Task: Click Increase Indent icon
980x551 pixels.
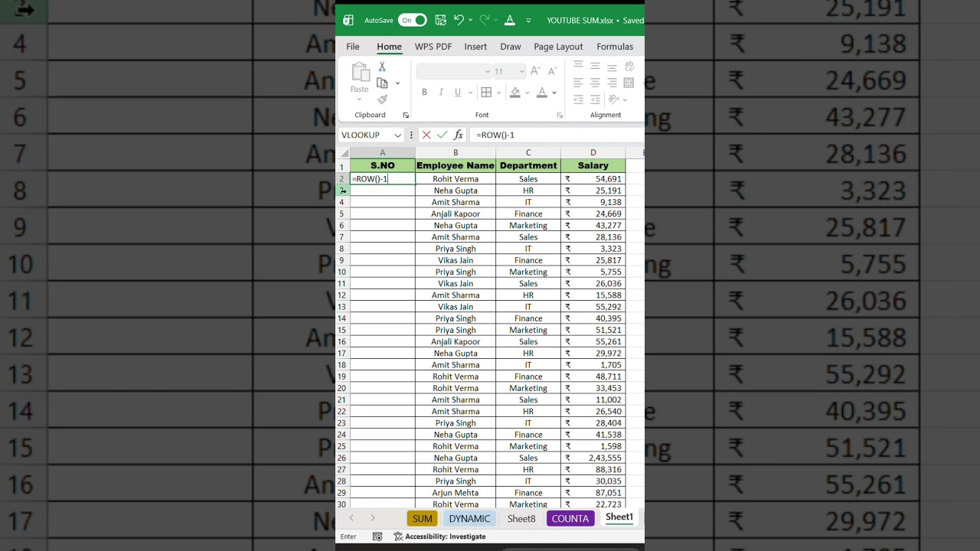Action: point(595,99)
